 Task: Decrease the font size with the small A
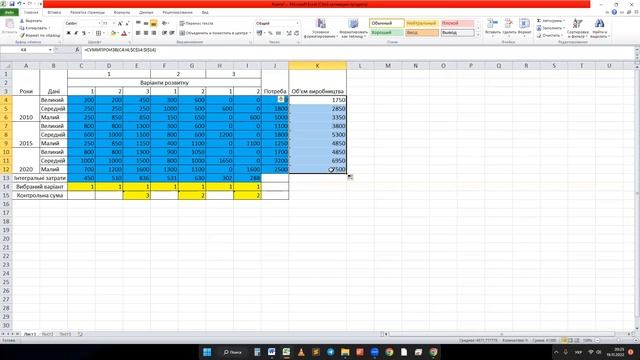pyautogui.click(x=127, y=24)
